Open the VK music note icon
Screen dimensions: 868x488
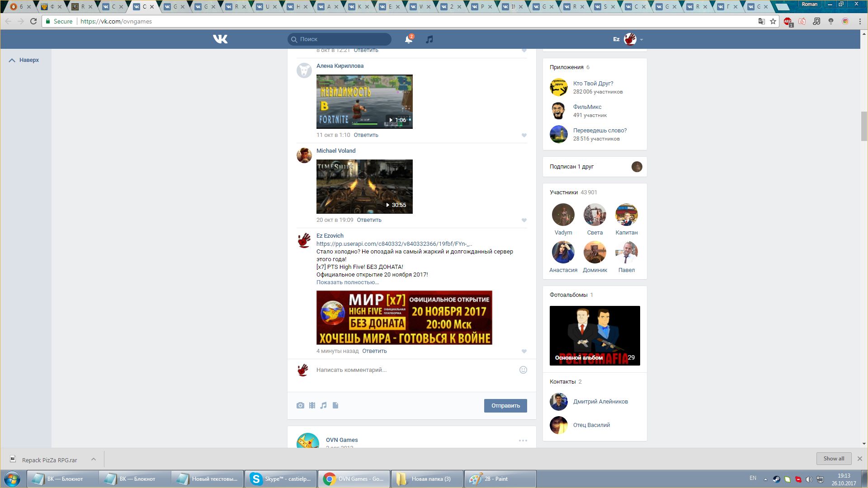[x=429, y=39]
